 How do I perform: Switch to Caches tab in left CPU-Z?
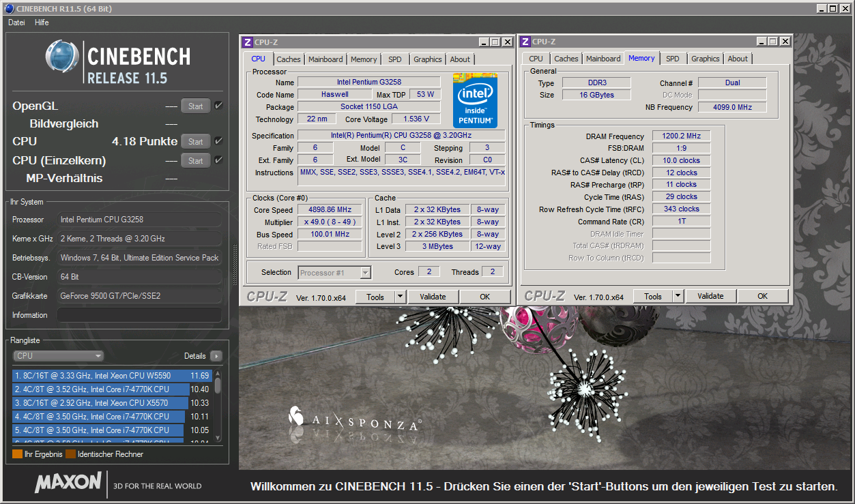point(289,59)
